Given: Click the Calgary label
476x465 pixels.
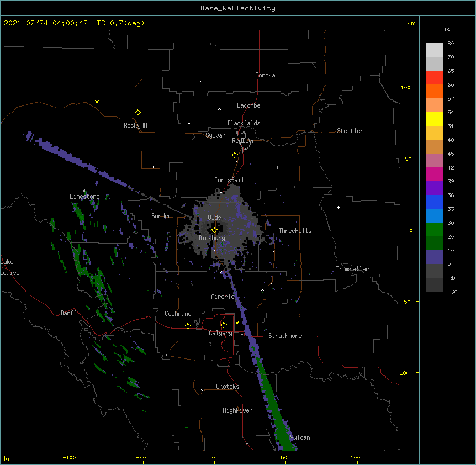Looking at the screenshot, I should (220, 333).
